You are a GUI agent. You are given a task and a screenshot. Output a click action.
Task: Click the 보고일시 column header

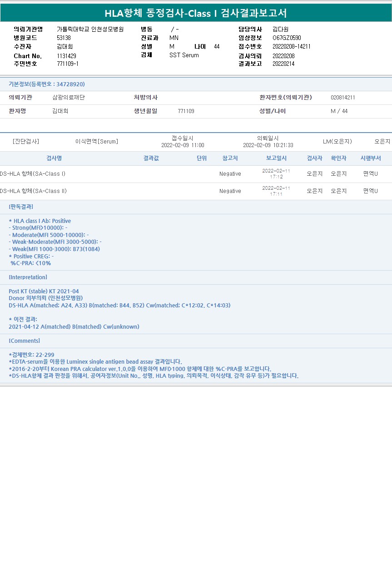pyautogui.click(x=276, y=158)
